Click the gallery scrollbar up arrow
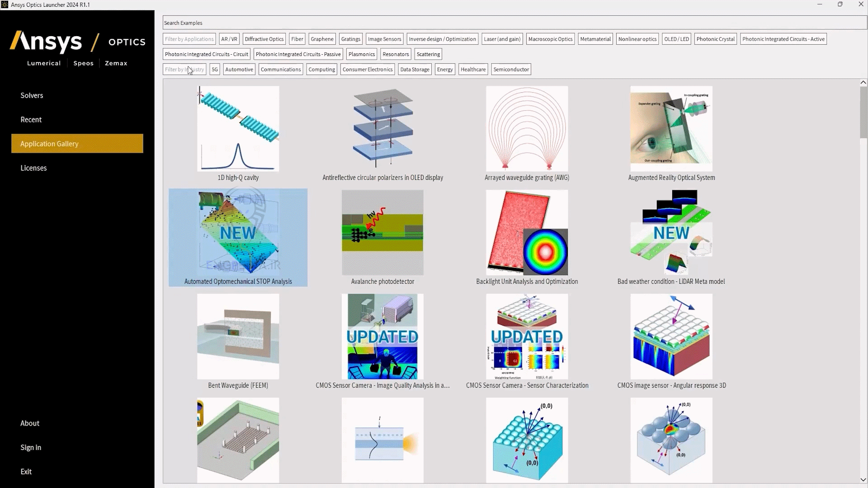 863,82
